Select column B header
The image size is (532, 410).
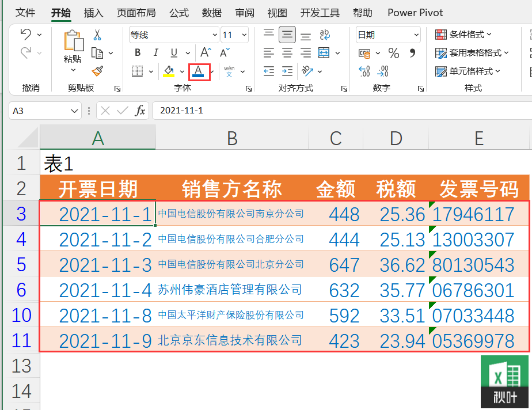coord(231,138)
